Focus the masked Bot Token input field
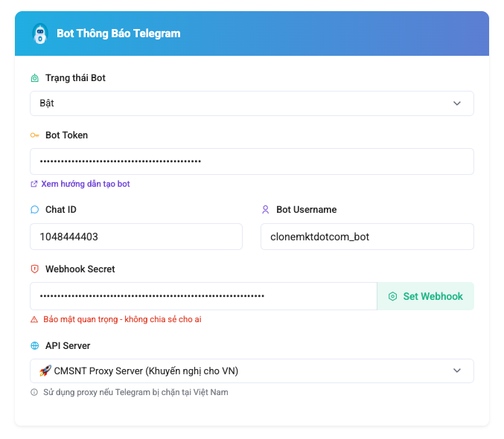The width and height of the screenshot is (504, 439). click(252, 161)
